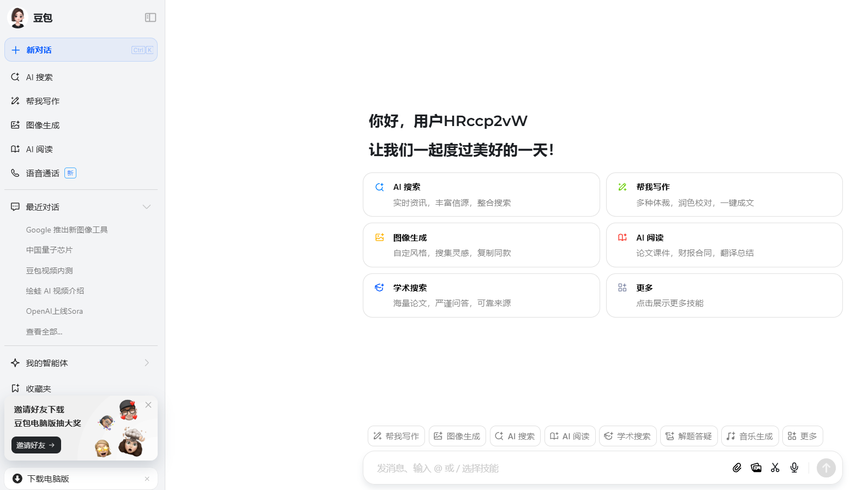The height and width of the screenshot is (490, 868).
Task: Open AI 阅读 in the sidebar
Action: tap(81, 149)
